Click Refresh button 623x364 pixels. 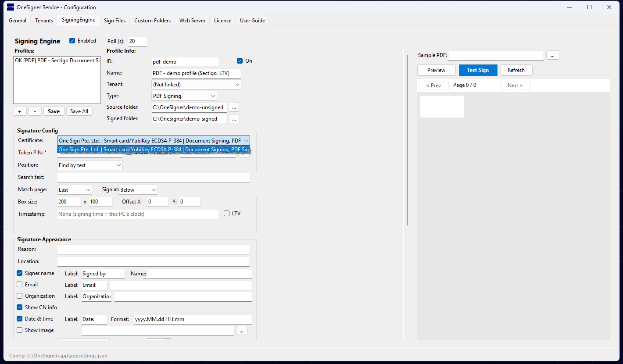tap(516, 70)
